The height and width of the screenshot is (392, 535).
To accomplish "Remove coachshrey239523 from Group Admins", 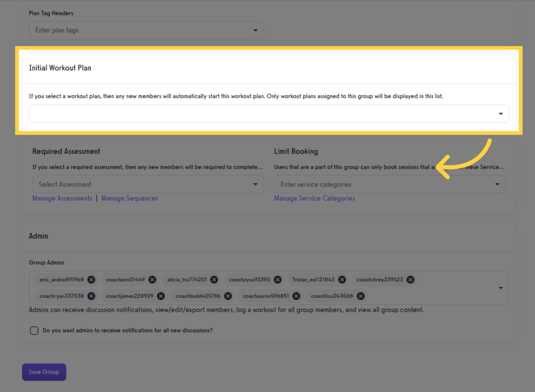I will [410, 279].
